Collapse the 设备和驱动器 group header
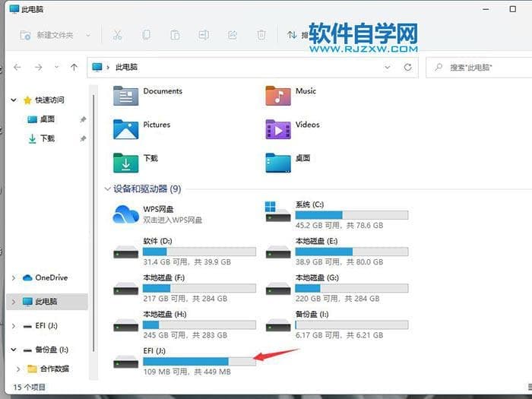The height and width of the screenshot is (399, 532). click(x=106, y=188)
